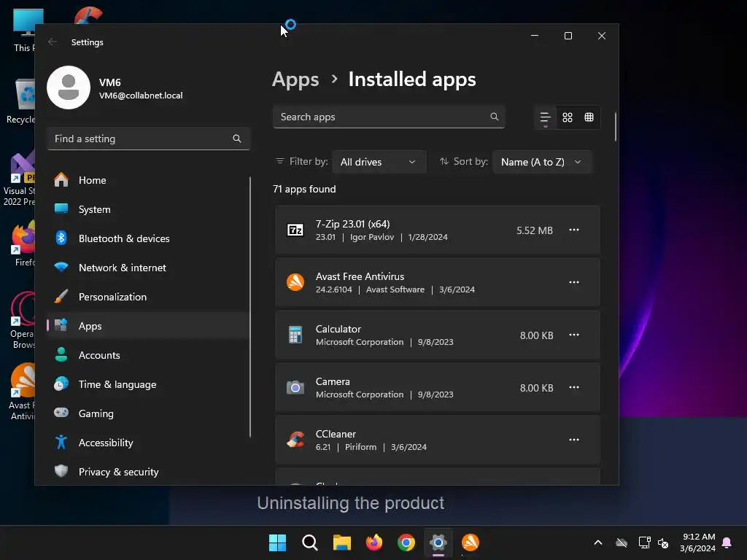Click the volume muted tray icon

coord(663,542)
